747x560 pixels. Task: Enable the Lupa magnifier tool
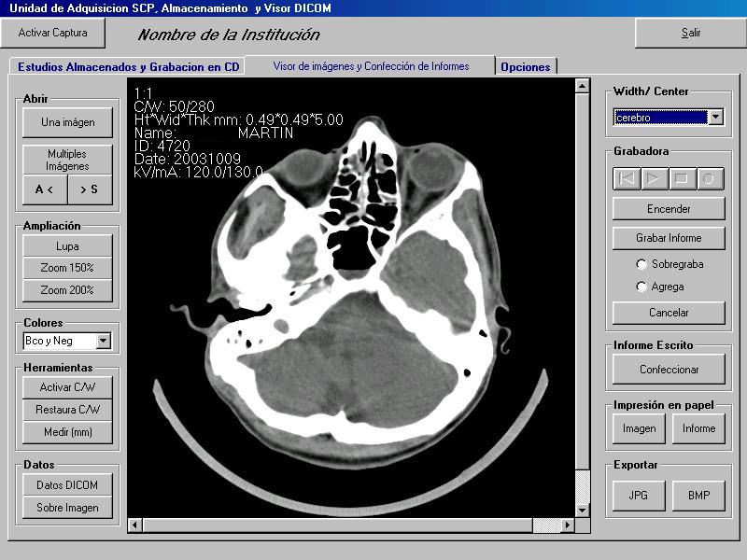(67, 246)
